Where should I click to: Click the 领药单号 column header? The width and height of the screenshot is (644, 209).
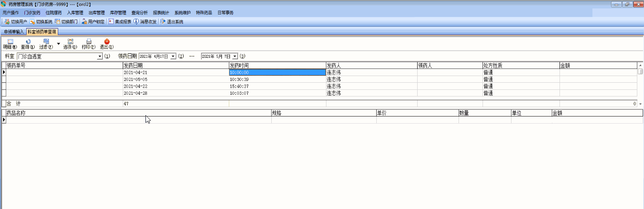tap(64, 65)
